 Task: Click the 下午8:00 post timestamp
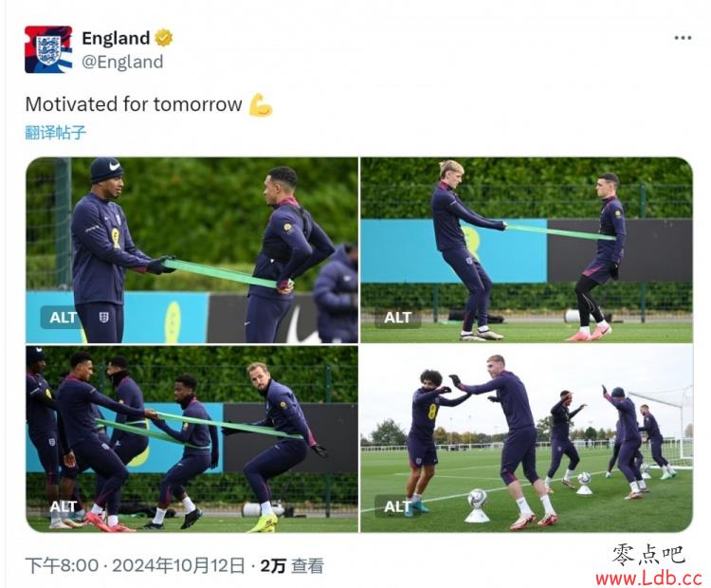62,566
